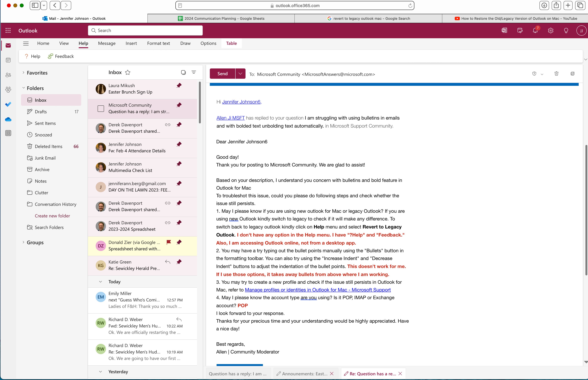Switch to the Format text ribbon tab
This screenshot has height=380, width=588.
158,43
